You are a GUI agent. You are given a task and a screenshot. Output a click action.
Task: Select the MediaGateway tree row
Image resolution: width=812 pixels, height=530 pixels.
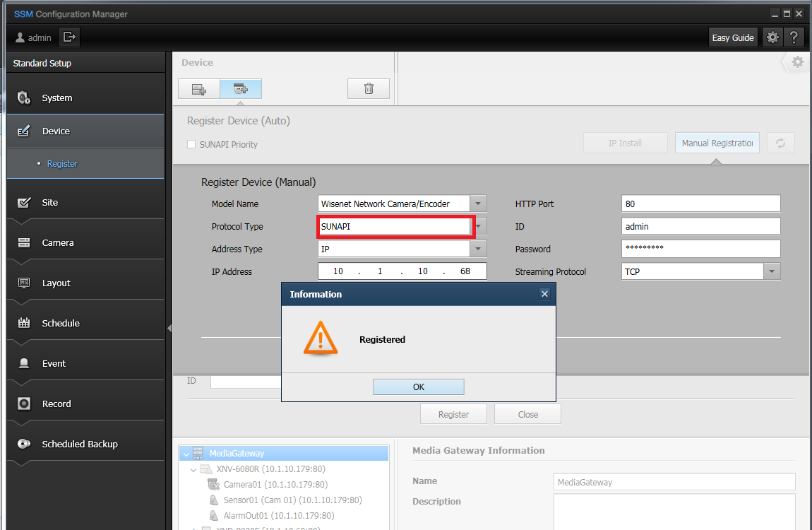pos(284,453)
